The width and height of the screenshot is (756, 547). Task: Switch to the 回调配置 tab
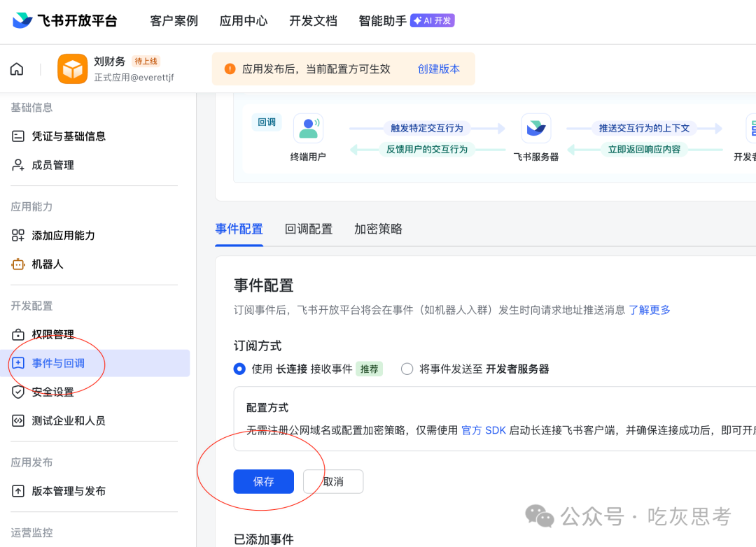[x=308, y=229]
